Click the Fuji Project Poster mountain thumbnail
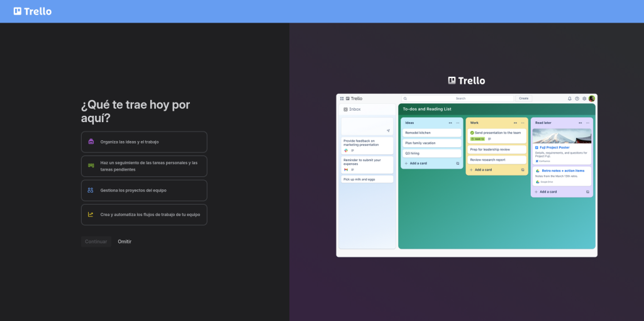 click(x=562, y=136)
